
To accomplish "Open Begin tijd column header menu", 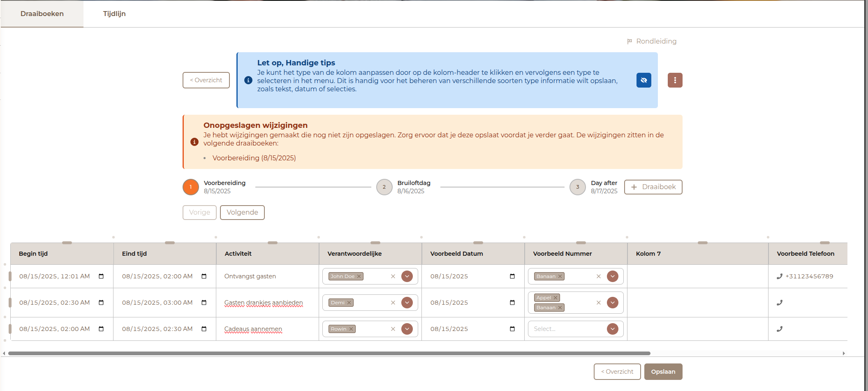I will [x=62, y=254].
